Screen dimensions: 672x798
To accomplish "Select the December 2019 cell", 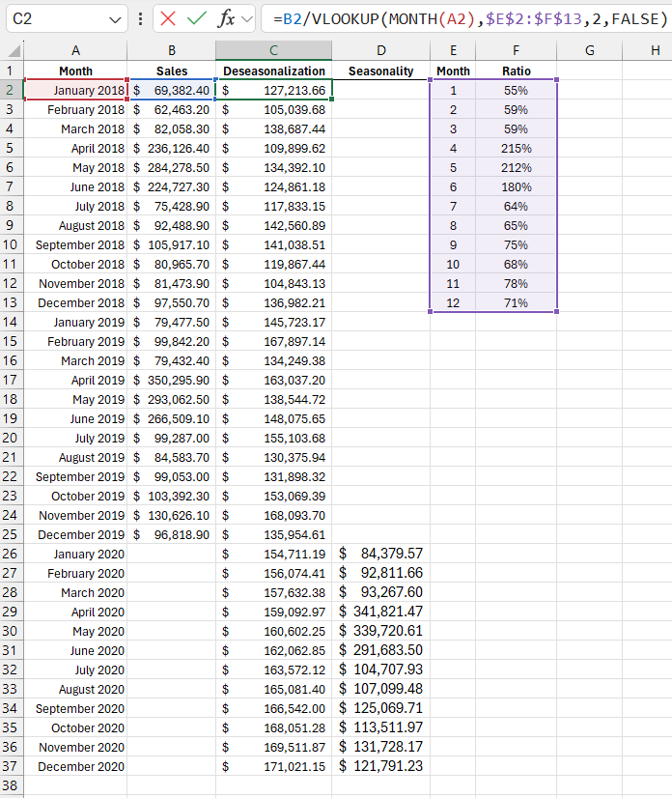I will coord(75,535).
